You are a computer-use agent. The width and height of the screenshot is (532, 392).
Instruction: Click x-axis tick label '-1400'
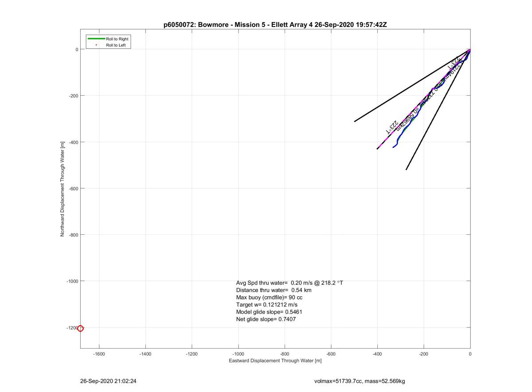[145, 354]
